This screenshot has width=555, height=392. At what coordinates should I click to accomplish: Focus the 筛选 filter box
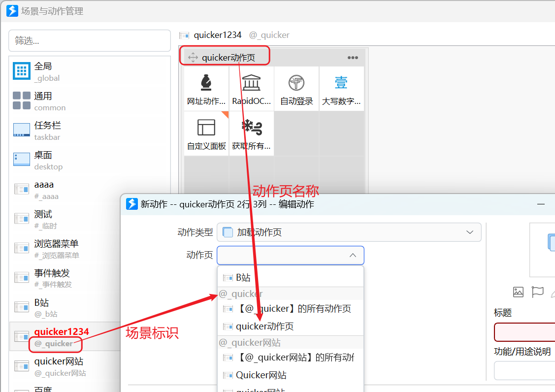[90, 41]
